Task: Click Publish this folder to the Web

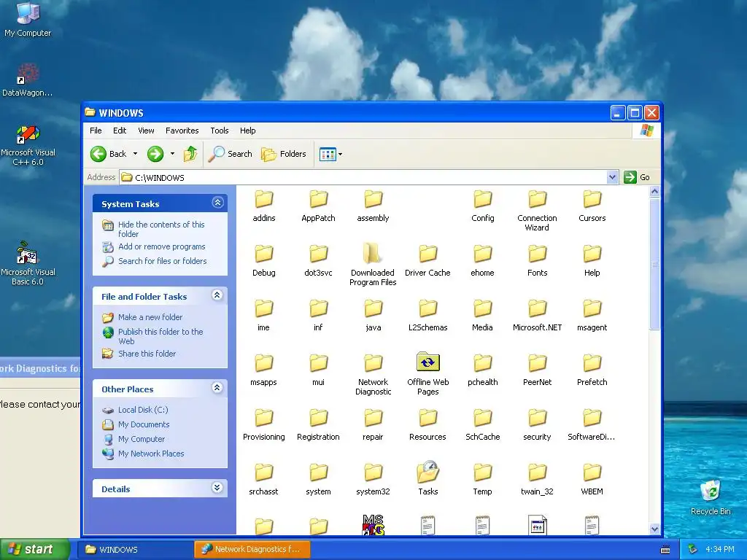Action: [160, 336]
